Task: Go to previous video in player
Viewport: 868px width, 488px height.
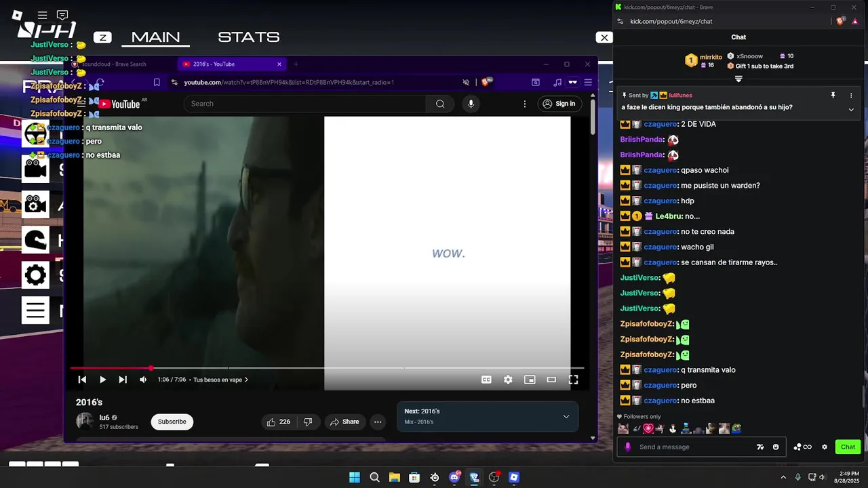Action: tap(82, 380)
